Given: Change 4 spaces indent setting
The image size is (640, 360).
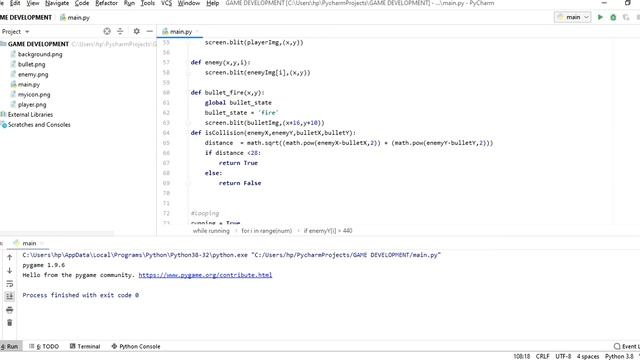Looking at the screenshot, I should pyautogui.click(x=588, y=356).
